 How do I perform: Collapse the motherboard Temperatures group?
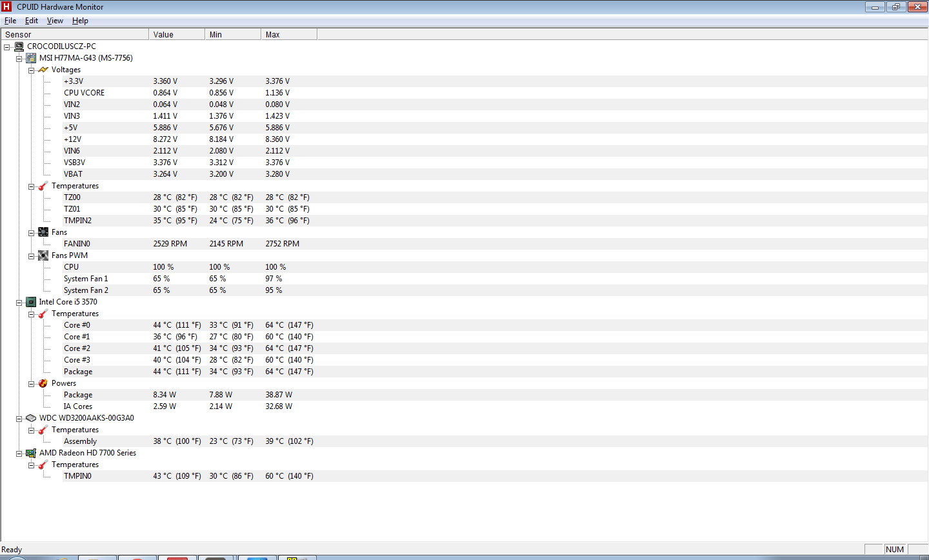point(31,186)
